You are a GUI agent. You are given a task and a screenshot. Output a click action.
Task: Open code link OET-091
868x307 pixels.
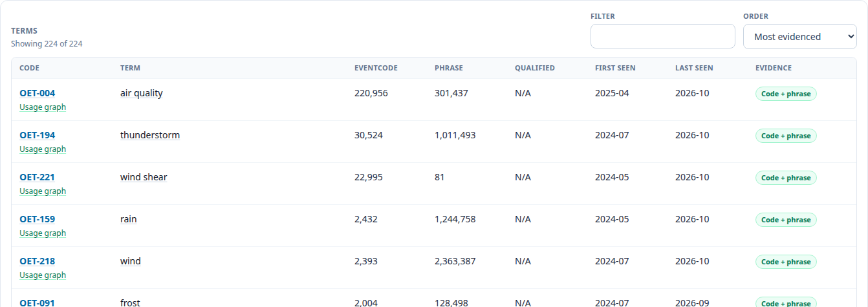[38, 302]
